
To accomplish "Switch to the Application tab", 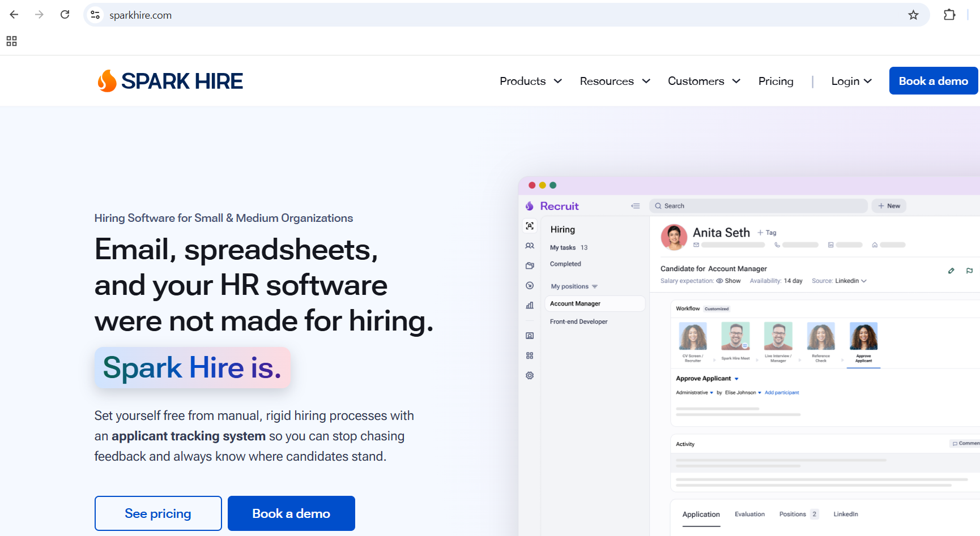I will 701,514.
